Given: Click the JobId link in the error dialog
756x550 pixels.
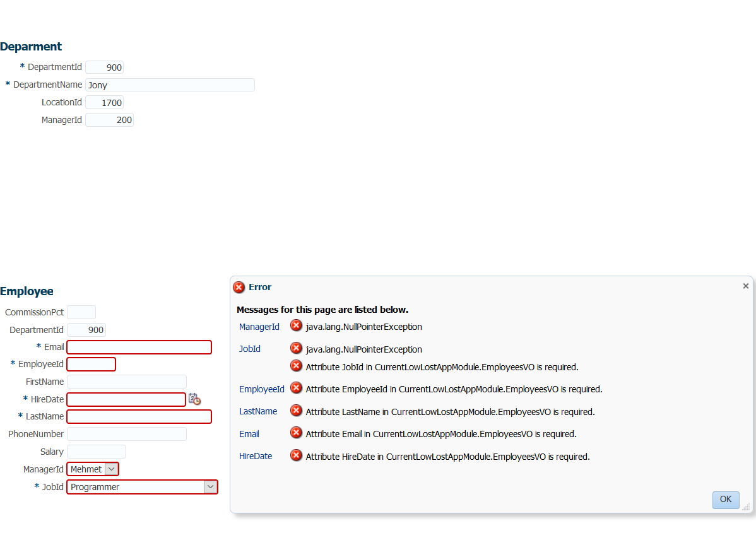Looking at the screenshot, I should [249, 348].
